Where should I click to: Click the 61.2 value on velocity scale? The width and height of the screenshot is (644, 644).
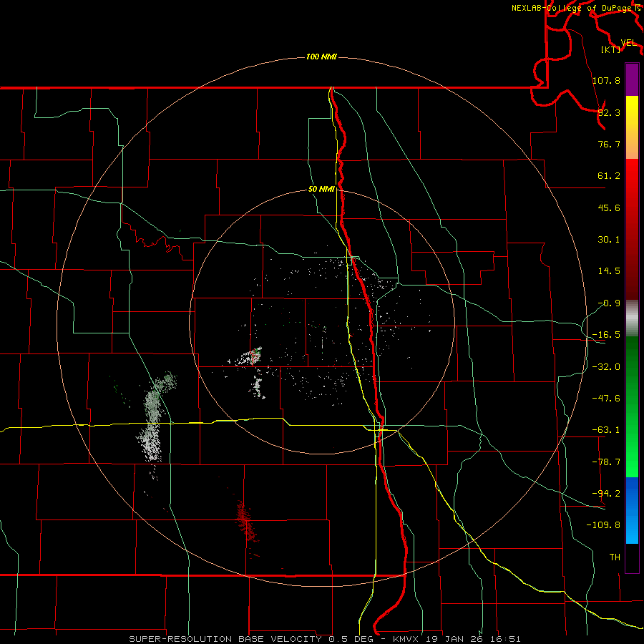coord(609,176)
